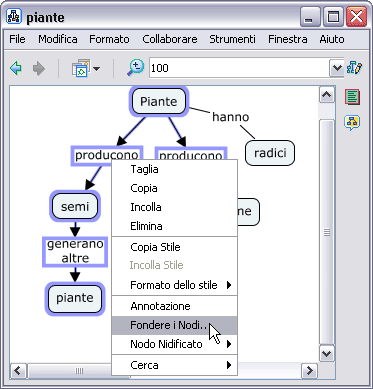
Task: Click the piante window title icon
Action: (x=14, y=17)
